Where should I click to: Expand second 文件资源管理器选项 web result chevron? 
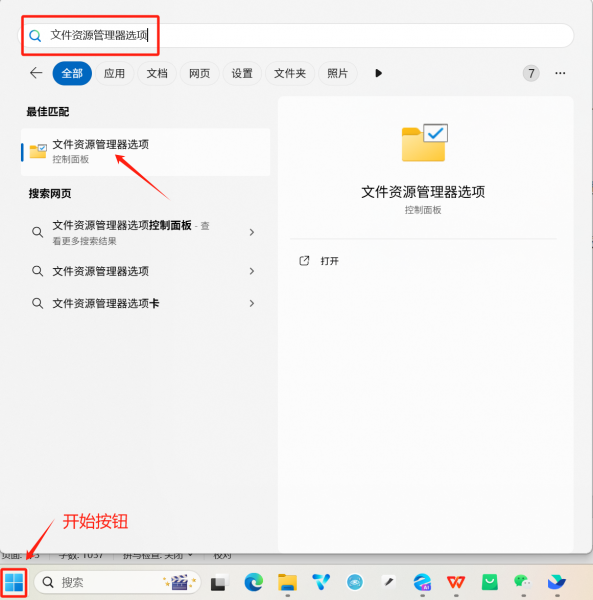(x=252, y=271)
